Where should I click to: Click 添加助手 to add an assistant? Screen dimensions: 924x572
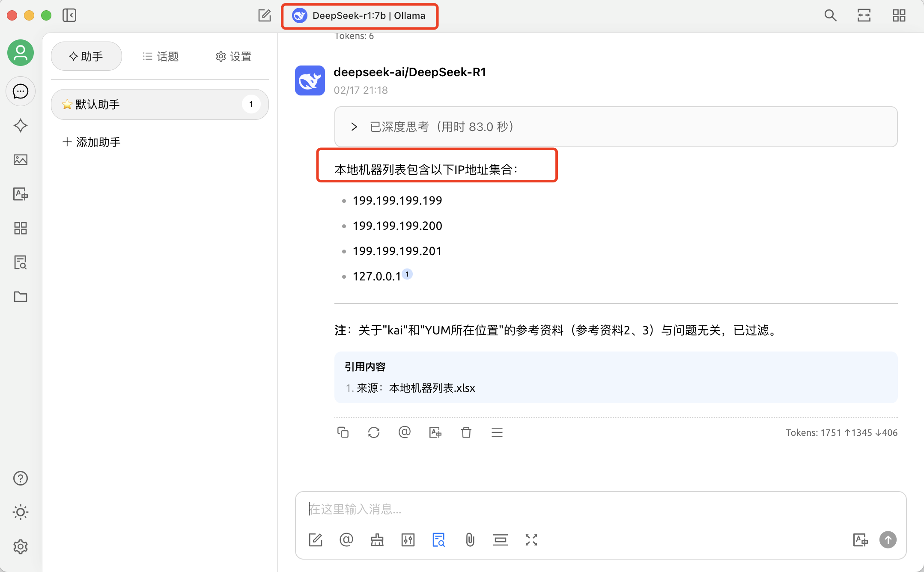(92, 142)
